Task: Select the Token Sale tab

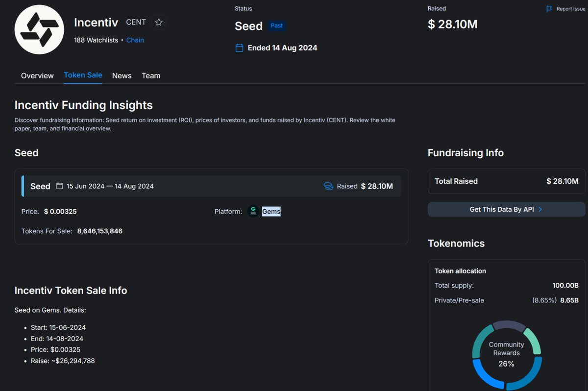Action: 83,75
